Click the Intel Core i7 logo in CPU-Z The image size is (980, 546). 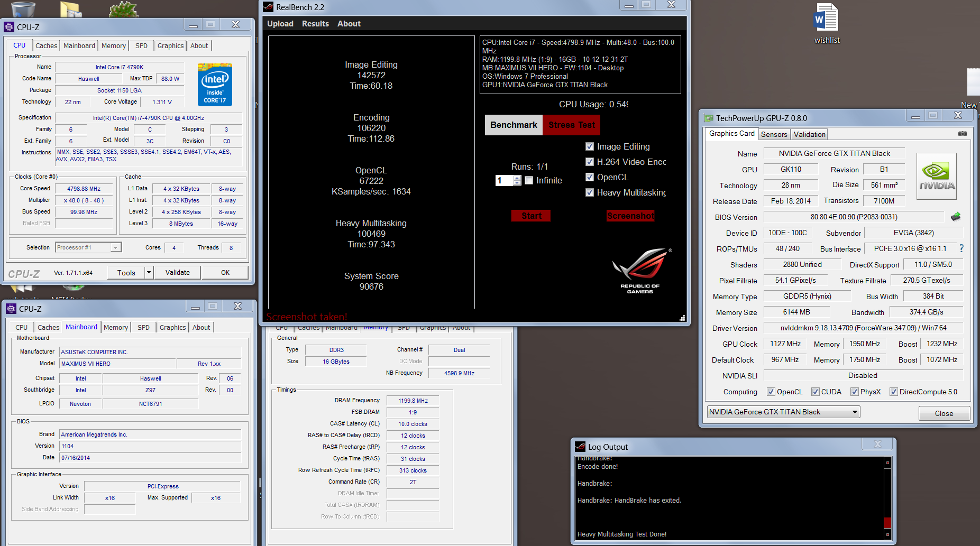215,85
